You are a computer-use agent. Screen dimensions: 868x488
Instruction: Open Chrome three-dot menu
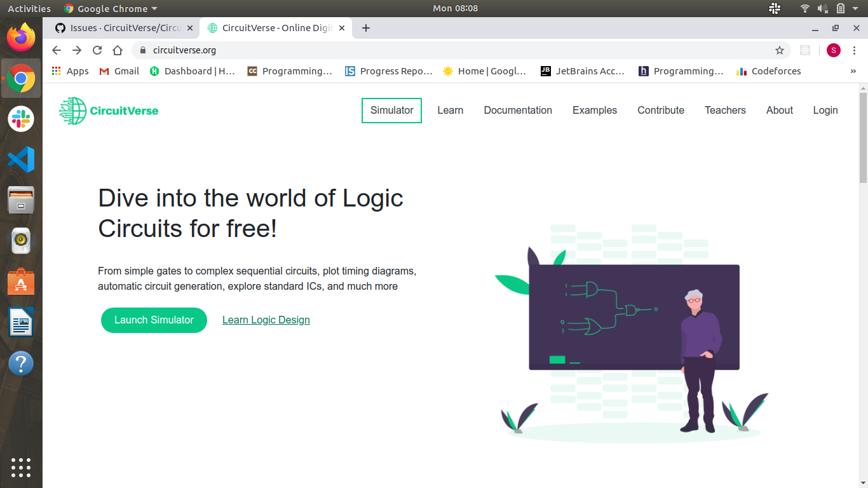click(854, 50)
